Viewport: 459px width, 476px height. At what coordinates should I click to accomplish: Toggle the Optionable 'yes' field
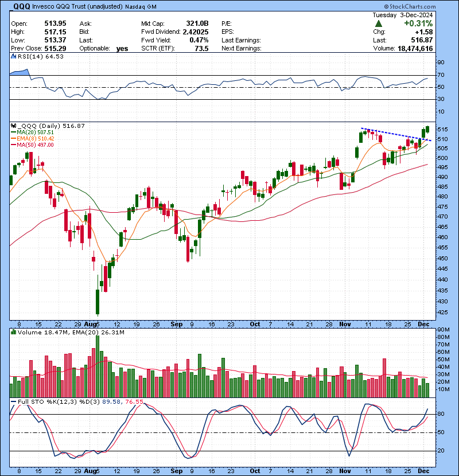[121, 48]
